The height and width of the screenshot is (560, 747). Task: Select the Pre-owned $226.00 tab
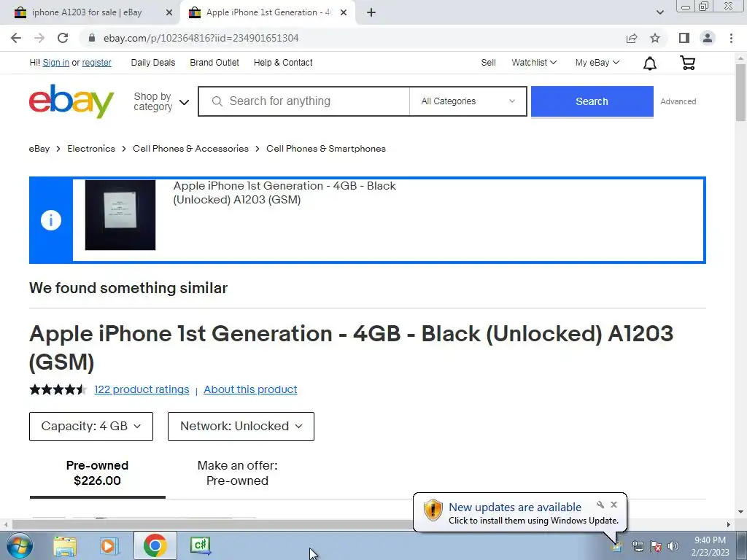tap(97, 472)
